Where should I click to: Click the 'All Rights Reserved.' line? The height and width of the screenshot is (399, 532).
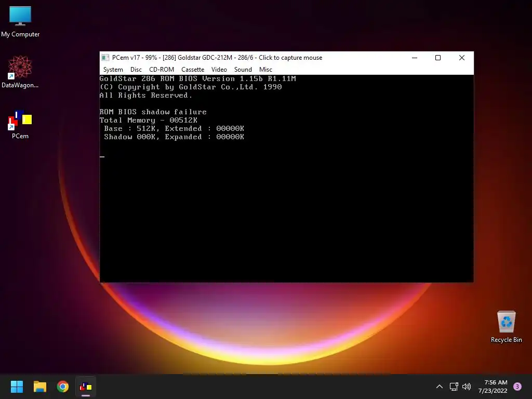pos(146,96)
